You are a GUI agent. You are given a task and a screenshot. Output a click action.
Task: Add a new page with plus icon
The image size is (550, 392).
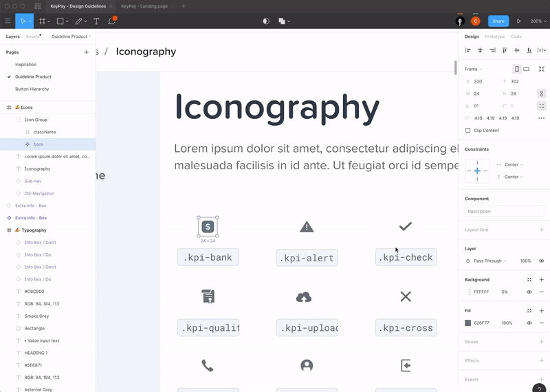click(x=86, y=52)
